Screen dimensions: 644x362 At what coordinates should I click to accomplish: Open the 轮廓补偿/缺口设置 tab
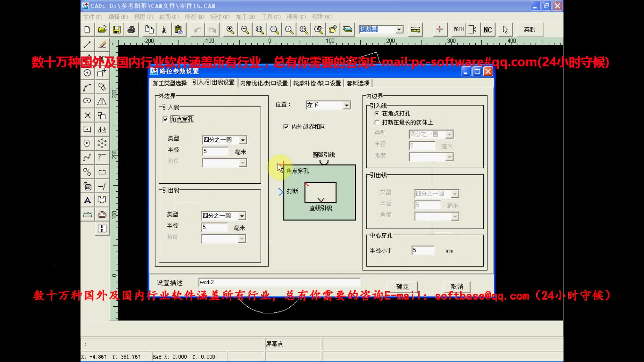[x=317, y=83]
